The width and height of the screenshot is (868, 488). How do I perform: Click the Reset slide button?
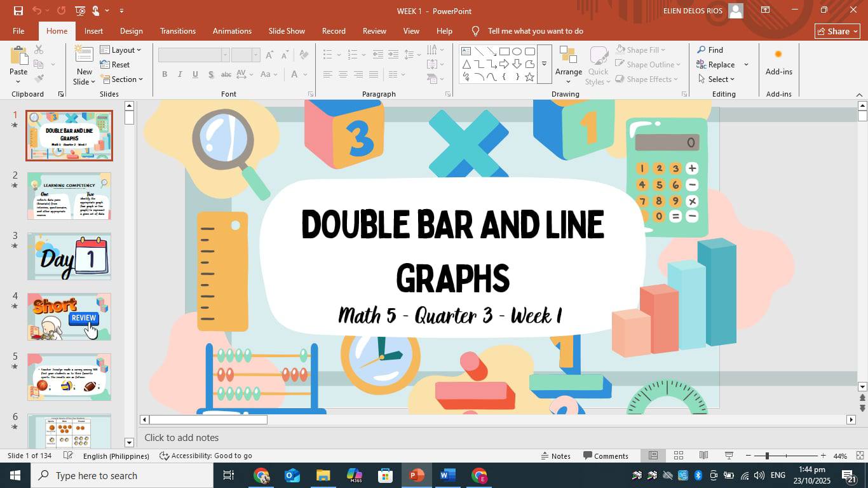pyautogui.click(x=115, y=64)
